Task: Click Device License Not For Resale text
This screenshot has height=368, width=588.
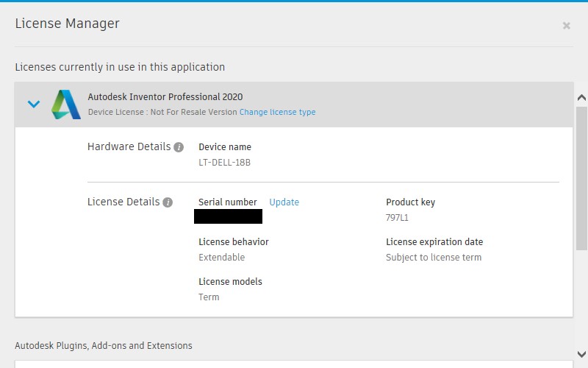Action: point(162,112)
